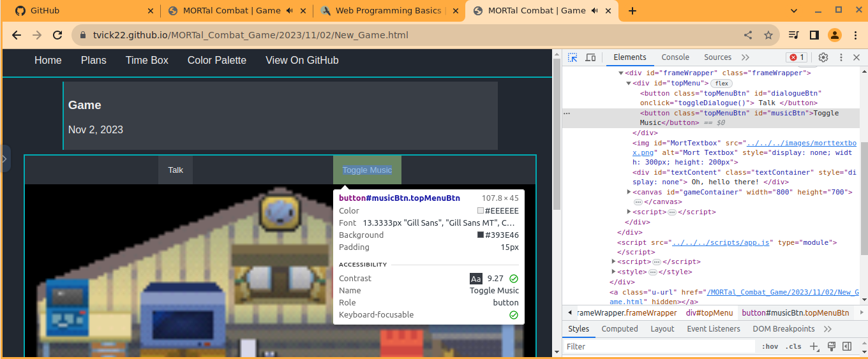Toggle the flex badge on topMenu div

pos(721,84)
